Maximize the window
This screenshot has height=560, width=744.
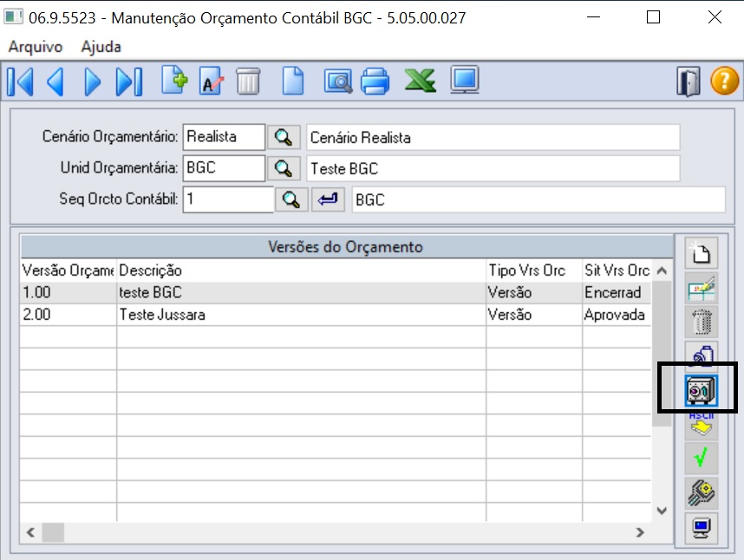pos(653,17)
